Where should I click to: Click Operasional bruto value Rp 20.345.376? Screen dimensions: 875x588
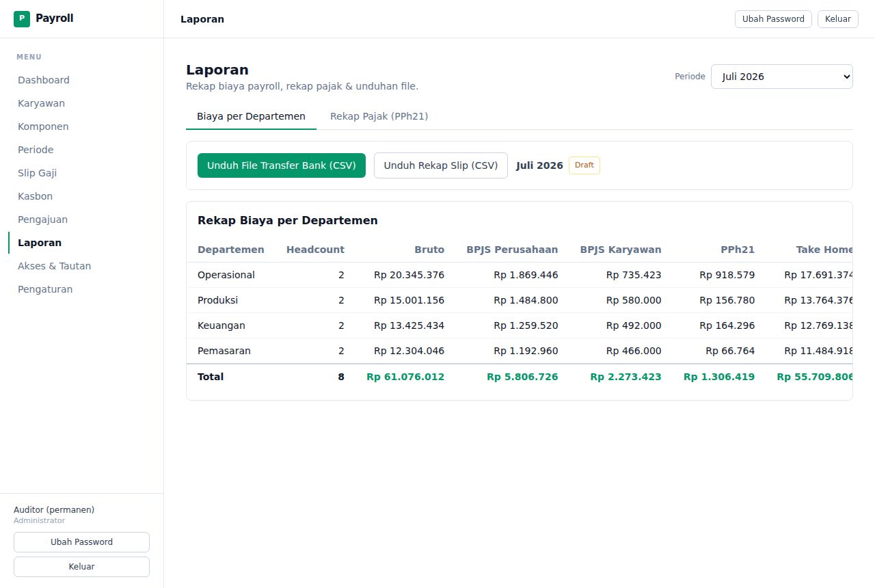click(x=409, y=275)
